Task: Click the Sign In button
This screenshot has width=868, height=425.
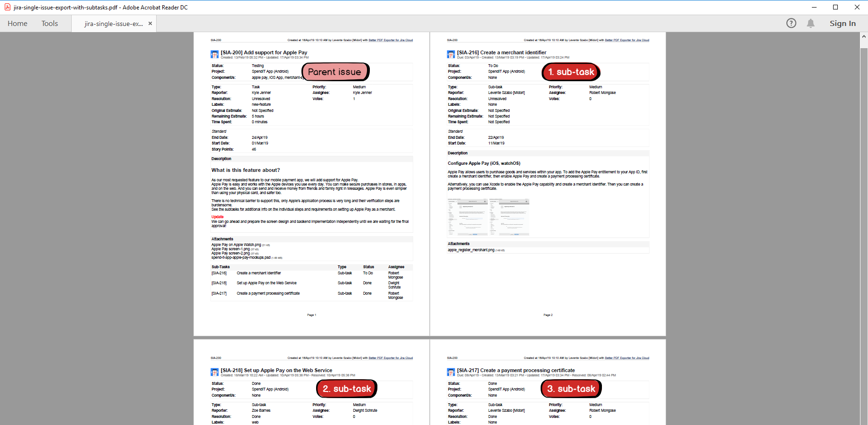Action: [843, 23]
